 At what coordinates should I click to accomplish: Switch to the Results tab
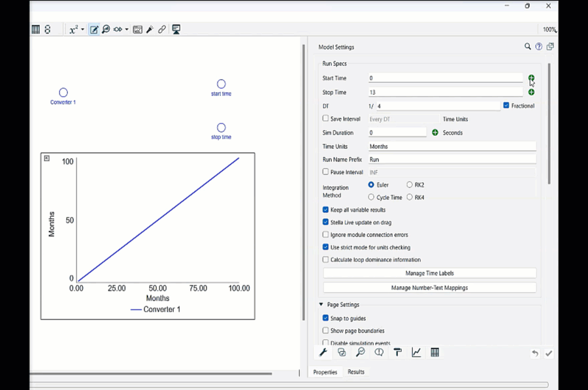(356, 372)
